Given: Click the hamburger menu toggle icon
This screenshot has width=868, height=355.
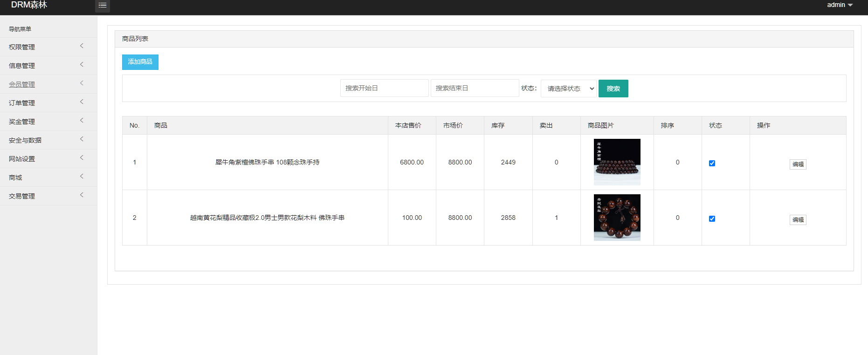Looking at the screenshot, I should (103, 6).
